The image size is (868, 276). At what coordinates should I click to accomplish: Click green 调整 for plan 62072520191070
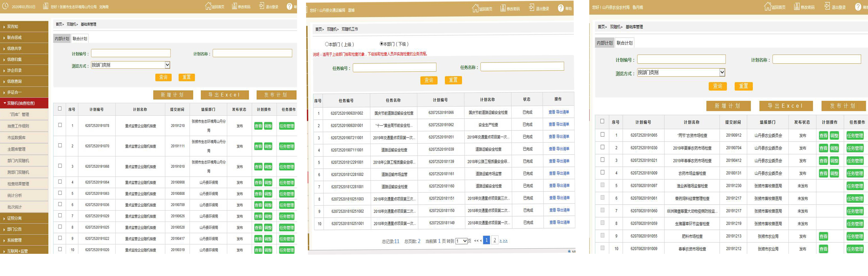[x=268, y=146]
